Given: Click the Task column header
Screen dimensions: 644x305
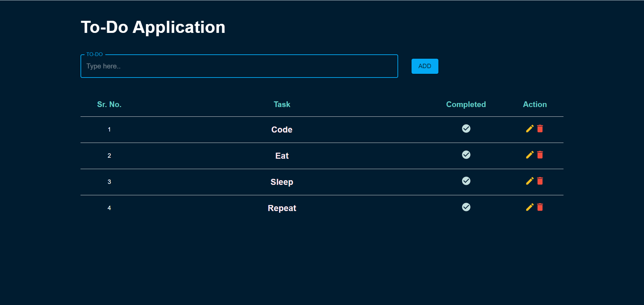Looking at the screenshot, I should pos(282,104).
